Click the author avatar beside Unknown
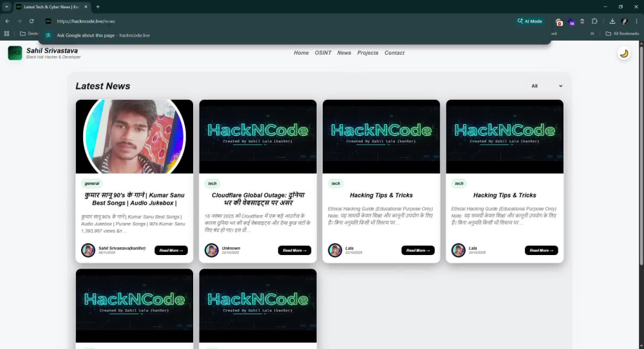 pyautogui.click(x=211, y=250)
